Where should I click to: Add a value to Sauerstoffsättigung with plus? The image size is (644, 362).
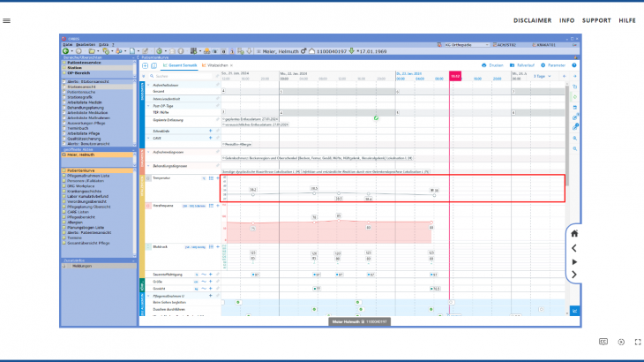tap(210, 275)
